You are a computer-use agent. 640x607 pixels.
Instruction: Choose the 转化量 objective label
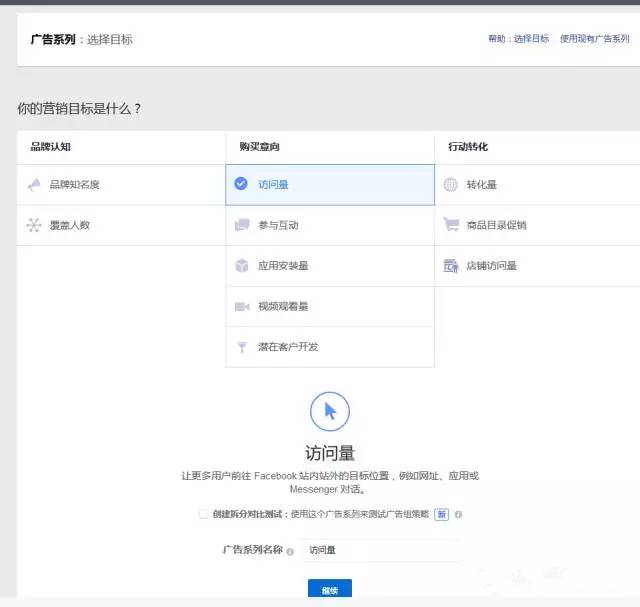[481, 185]
